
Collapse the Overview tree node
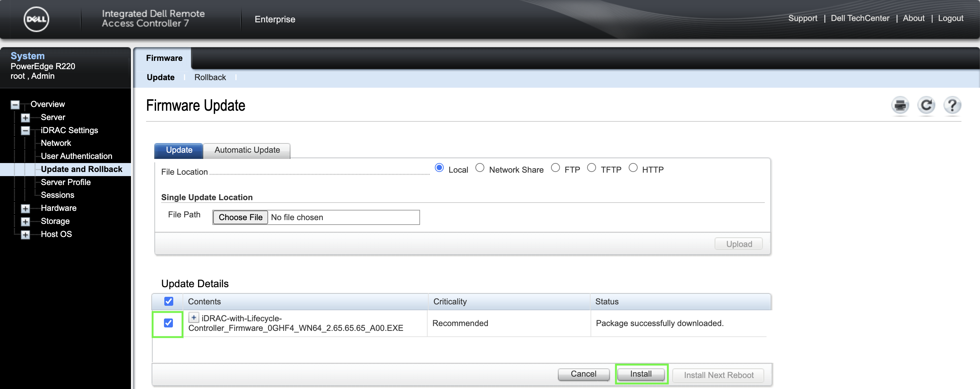(x=15, y=105)
